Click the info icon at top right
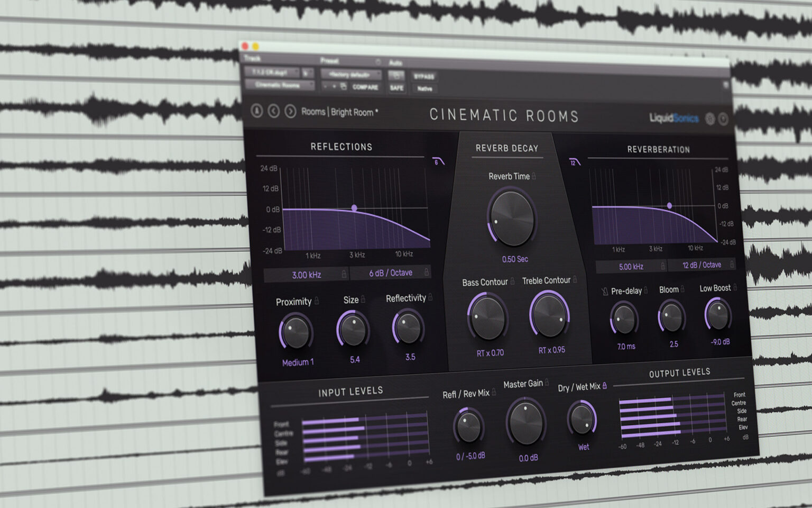Image resolution: width=812 pixels, height=508 pixels. (723, 119)
